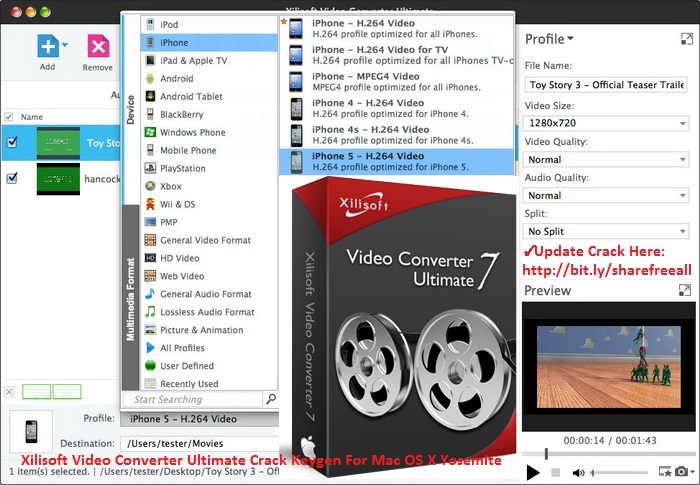This screenshot has width=700, height=485.
Task: Uncheck the Toy Story file checkbox
Action: point(11,142)
